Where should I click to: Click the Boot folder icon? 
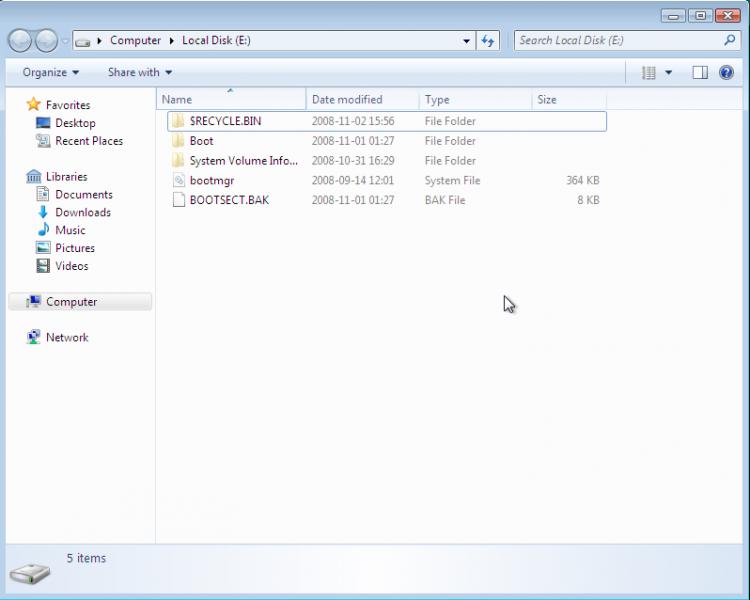click(178, 141)
